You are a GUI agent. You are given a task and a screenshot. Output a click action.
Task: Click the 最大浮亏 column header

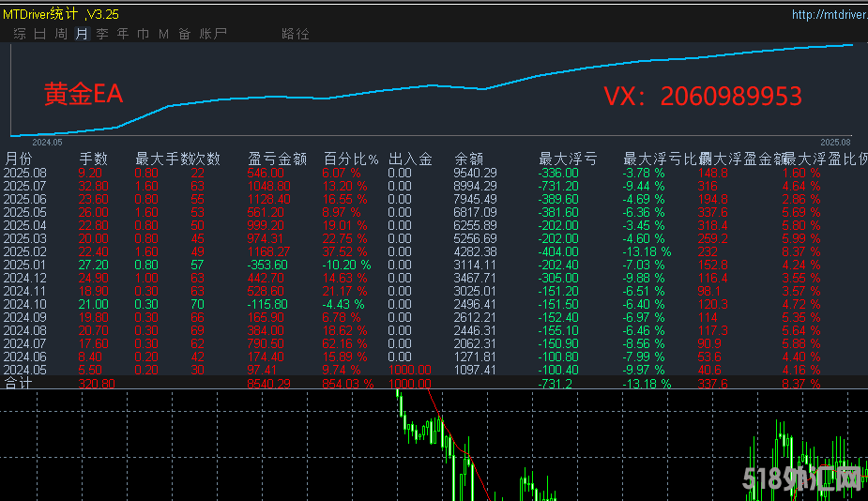point(568,159)
